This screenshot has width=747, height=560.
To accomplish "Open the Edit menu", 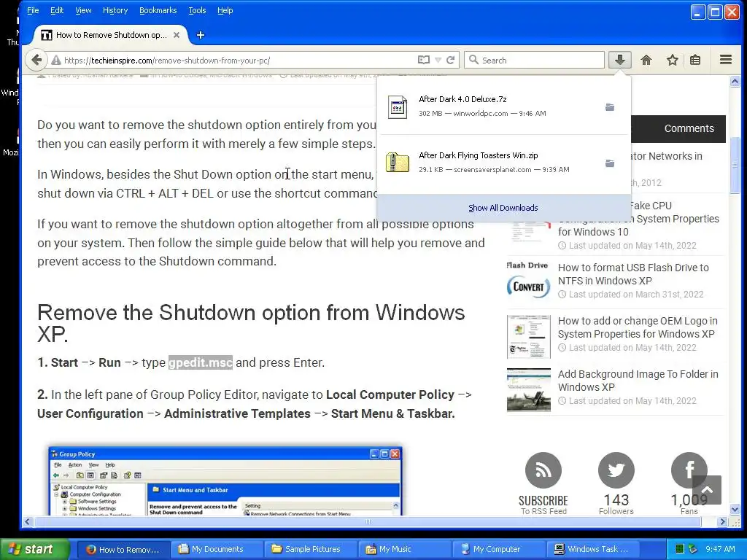I will coord(57,10).
